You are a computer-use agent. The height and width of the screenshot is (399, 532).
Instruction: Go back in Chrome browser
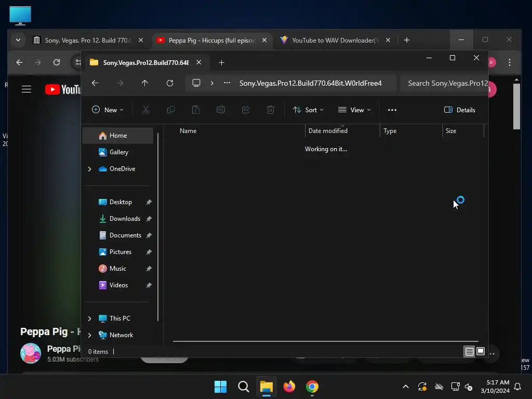pyautogui.click(x=19, y=62)
